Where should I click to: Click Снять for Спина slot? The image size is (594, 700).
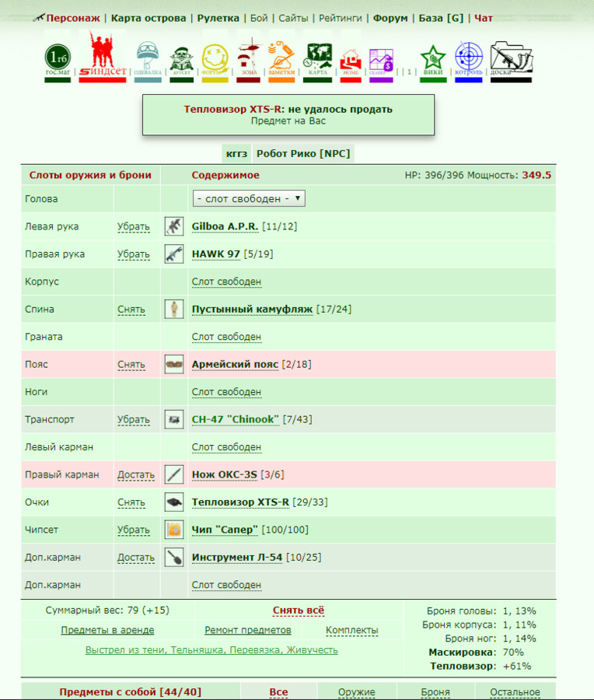coord(131,310)
